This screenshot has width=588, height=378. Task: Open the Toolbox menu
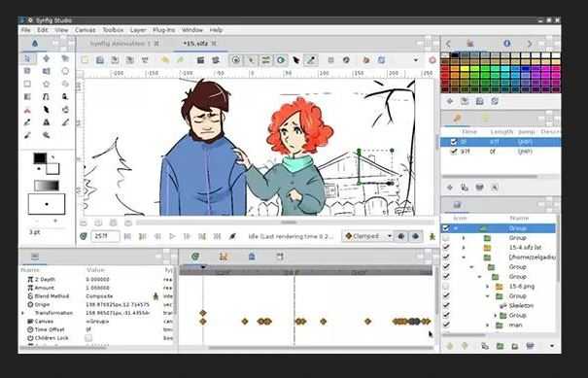point(113,30)
